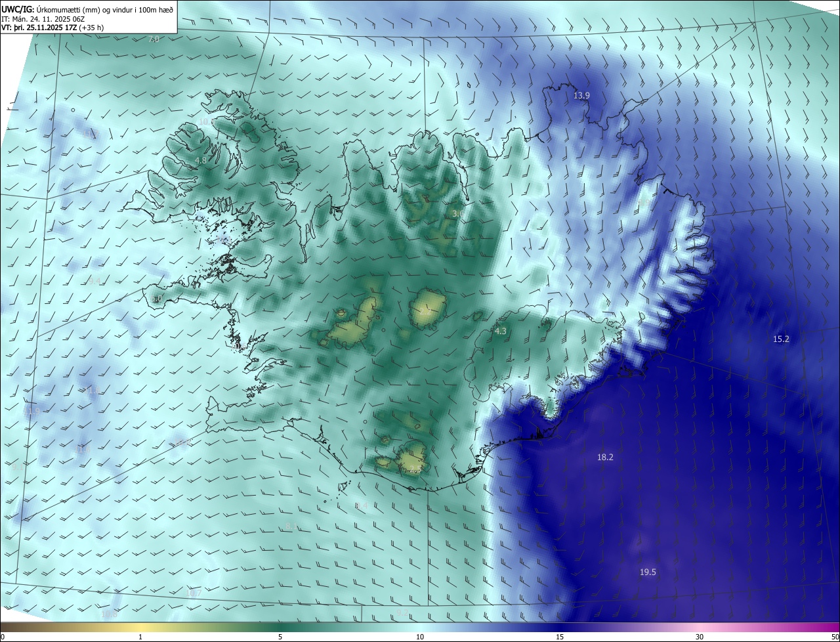Click the 15 tick on the color scale
Viewport: 840px width, 642px height.
click(560, 637)
